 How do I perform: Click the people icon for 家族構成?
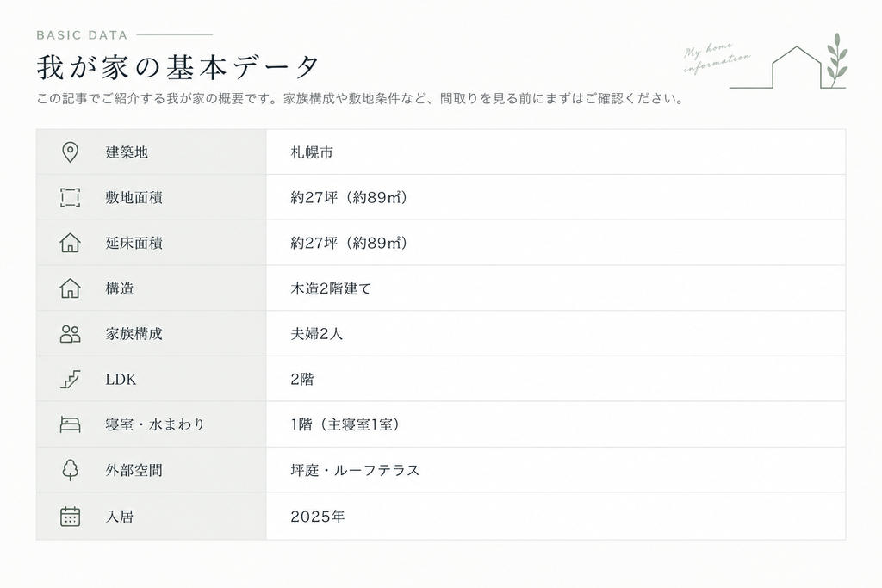point(70,334)
